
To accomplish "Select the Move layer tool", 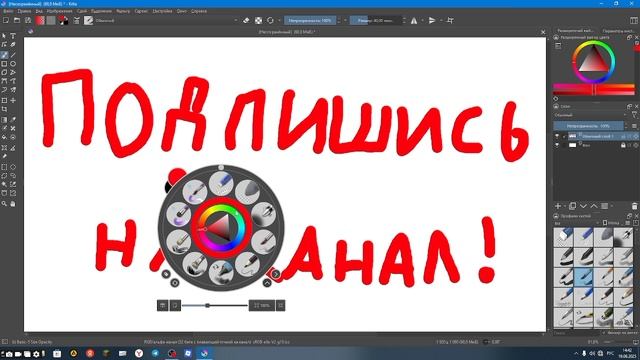I will 13,100.
